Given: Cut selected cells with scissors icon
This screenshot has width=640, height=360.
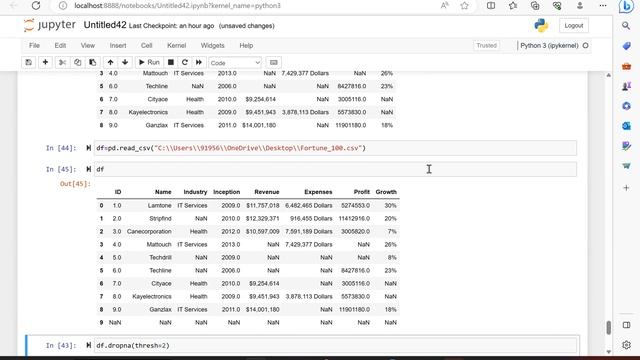Looking at the screenshot, I should tap(62, 62).
